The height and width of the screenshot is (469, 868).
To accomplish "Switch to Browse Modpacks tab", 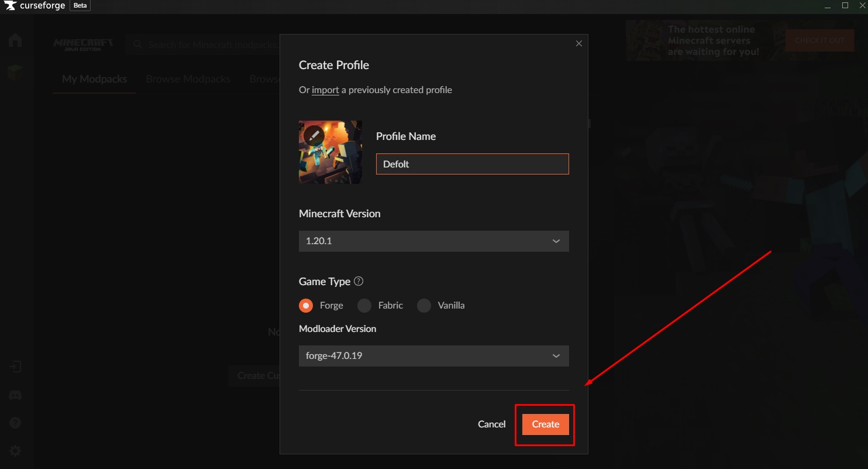I will point(188,79).
